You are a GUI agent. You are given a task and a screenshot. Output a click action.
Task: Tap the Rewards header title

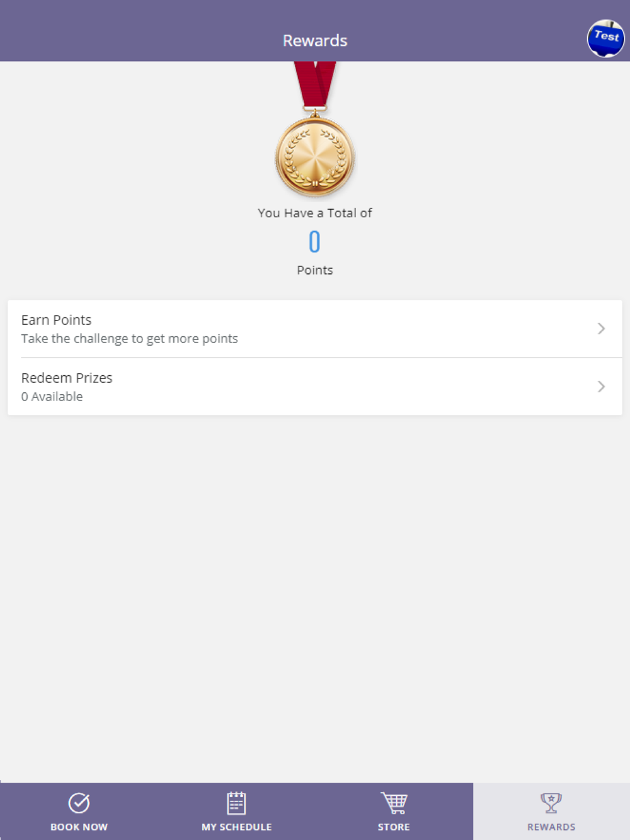[x=315, y=40]
